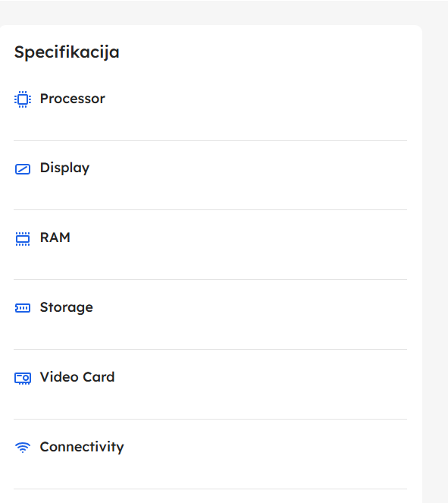Expand the RAM specification label
The width and height of the screenshot is (448, 503).
coord(55,237)
